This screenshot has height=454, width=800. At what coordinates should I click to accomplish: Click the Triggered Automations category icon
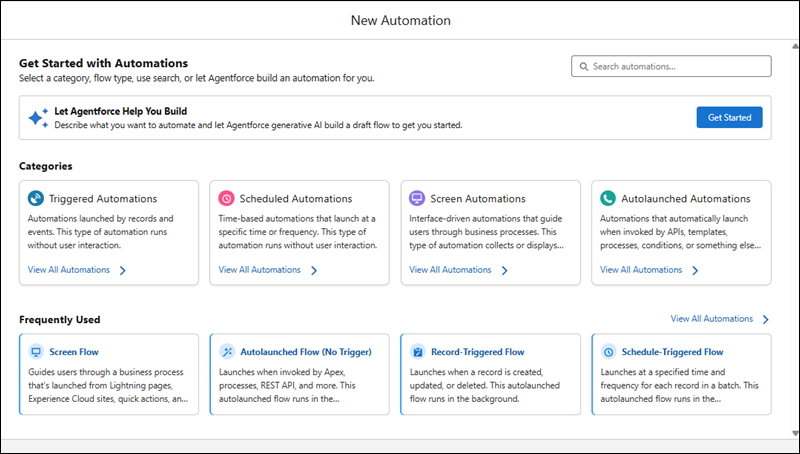coord(36,198)
